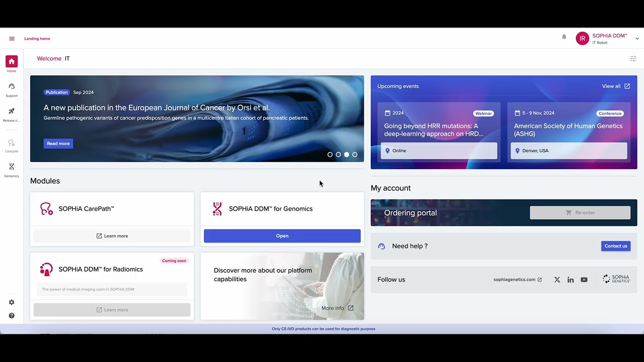
Task: Click the Home icon in sidebar
Action: point(12,62)
